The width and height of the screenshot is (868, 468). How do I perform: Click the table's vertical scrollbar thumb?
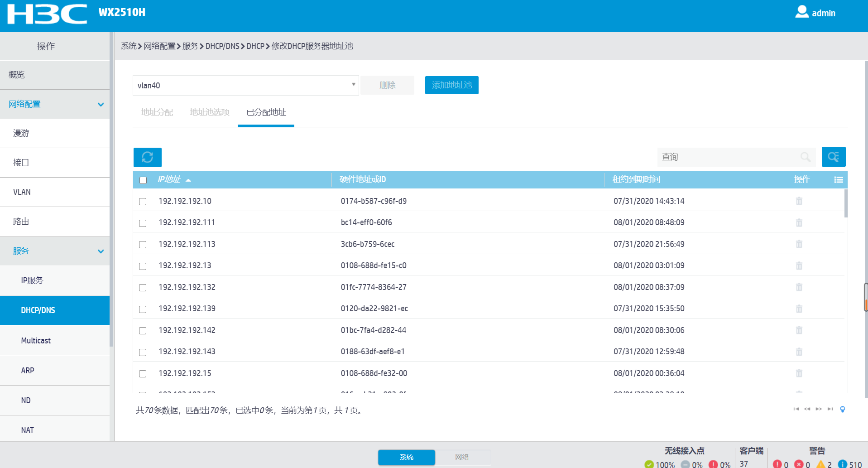(846, 203)
